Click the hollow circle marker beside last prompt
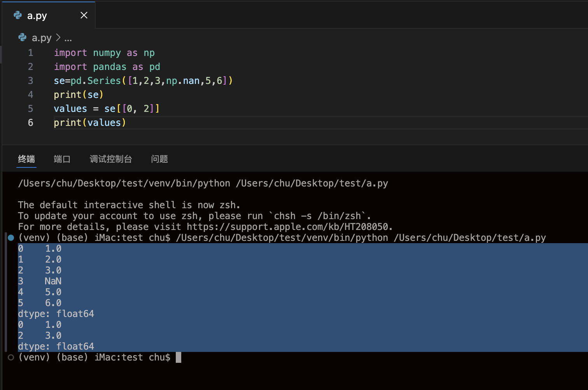588x390 pixels. (11, 357)
